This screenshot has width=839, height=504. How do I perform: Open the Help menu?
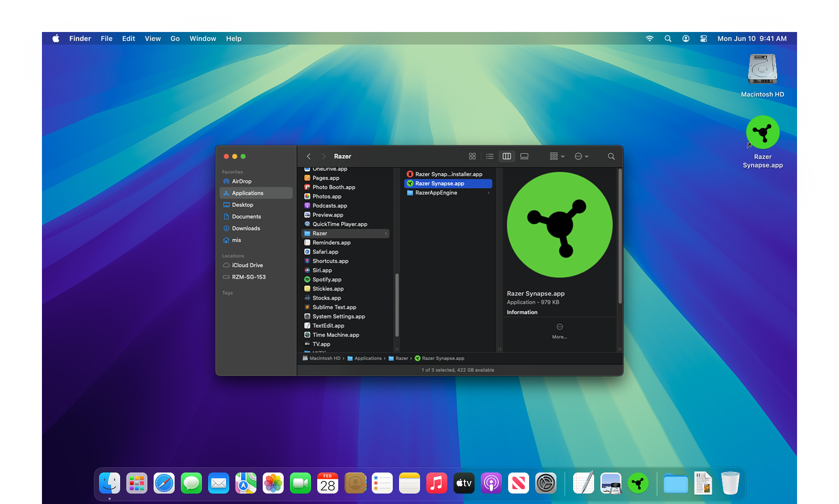[x=234, y=38]
